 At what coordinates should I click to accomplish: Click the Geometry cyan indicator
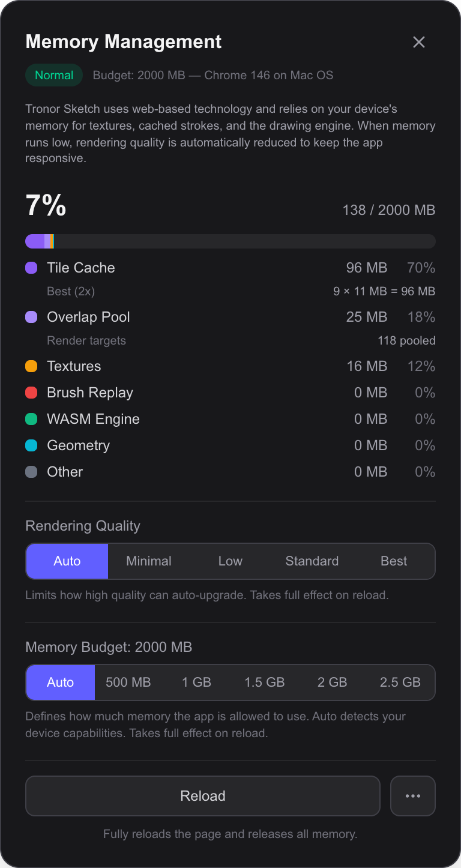[31, 445]
